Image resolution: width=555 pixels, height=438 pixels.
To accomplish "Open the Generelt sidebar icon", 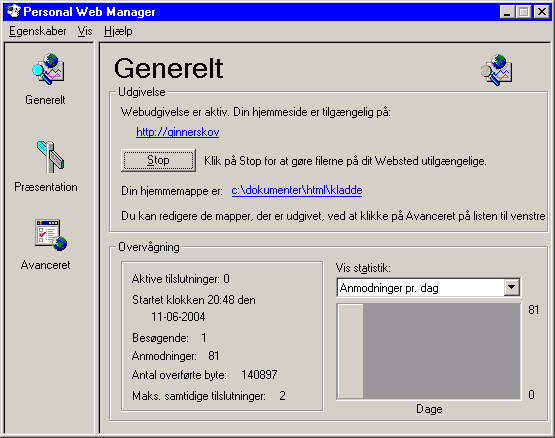I will point(48,69).
